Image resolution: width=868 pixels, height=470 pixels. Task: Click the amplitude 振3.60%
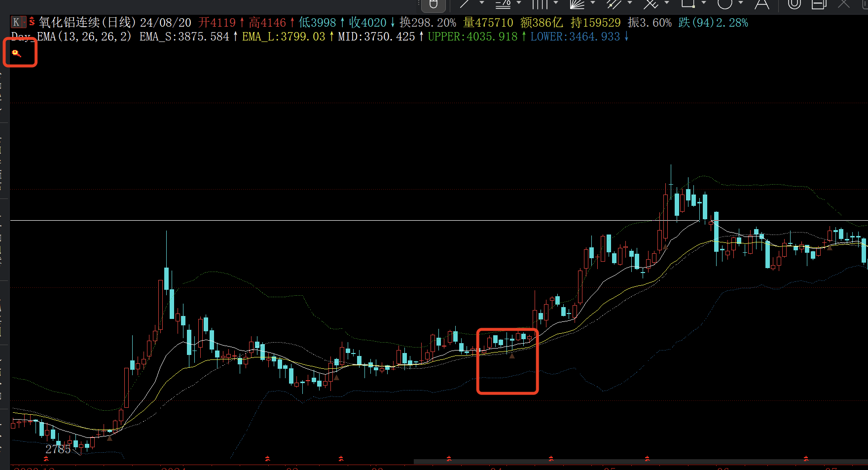pos(650,23)
